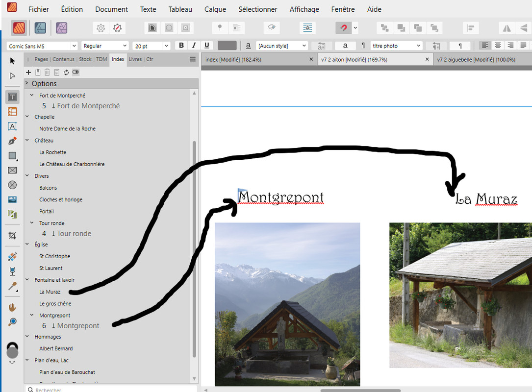Switch to the Pages panel tab

[41, 59]
